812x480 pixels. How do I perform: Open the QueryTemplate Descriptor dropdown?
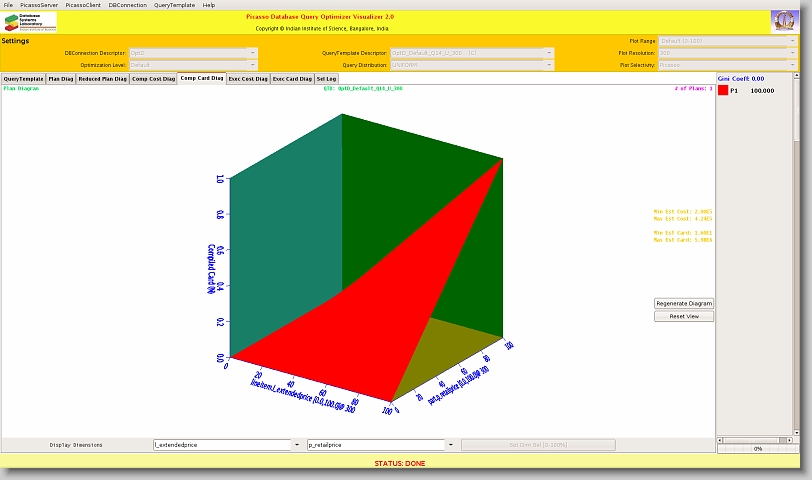point(548,52)
